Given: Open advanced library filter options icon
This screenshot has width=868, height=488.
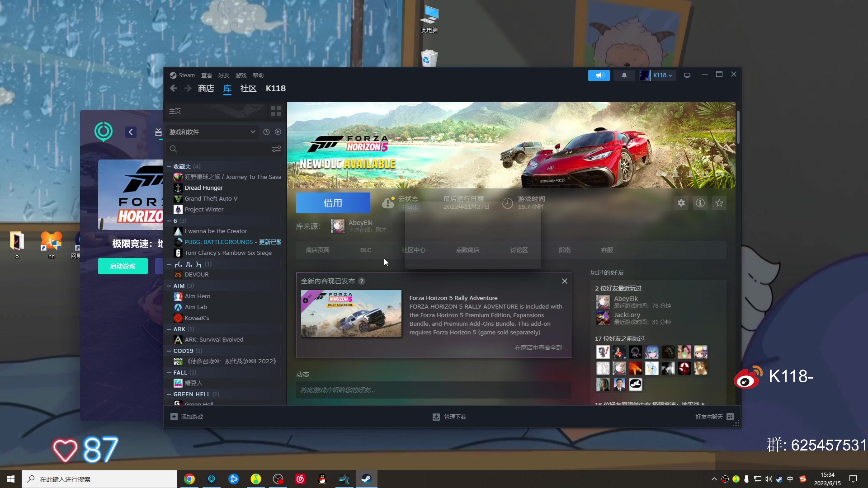Looking at the screenshot, I should tap(276, 149).
